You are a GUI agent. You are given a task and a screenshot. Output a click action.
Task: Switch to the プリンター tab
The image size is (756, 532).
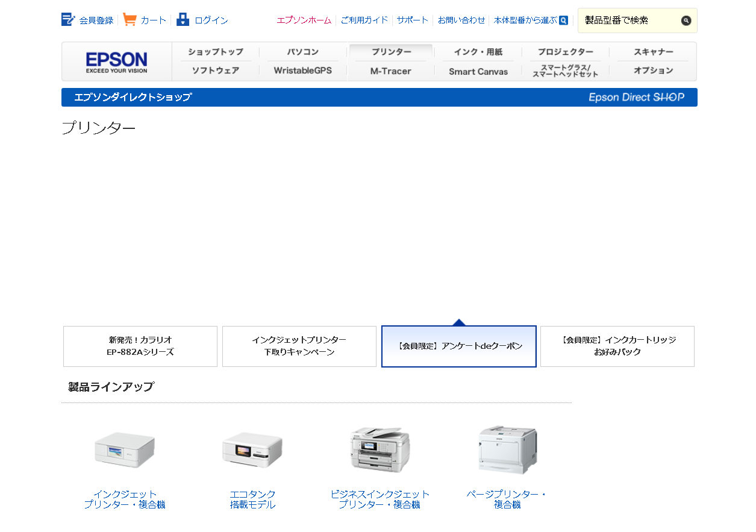(x=390, y=52)
